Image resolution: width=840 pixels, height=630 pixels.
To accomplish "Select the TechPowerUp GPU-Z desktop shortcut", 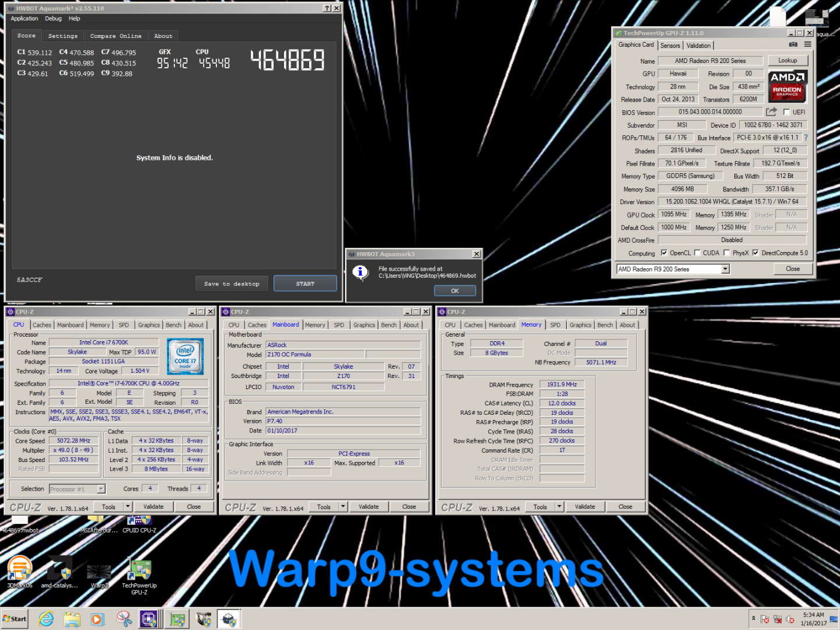I will click(139, 576).
